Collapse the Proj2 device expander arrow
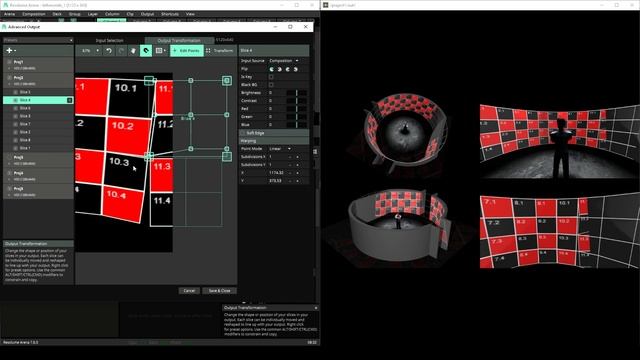 (9, 84)
